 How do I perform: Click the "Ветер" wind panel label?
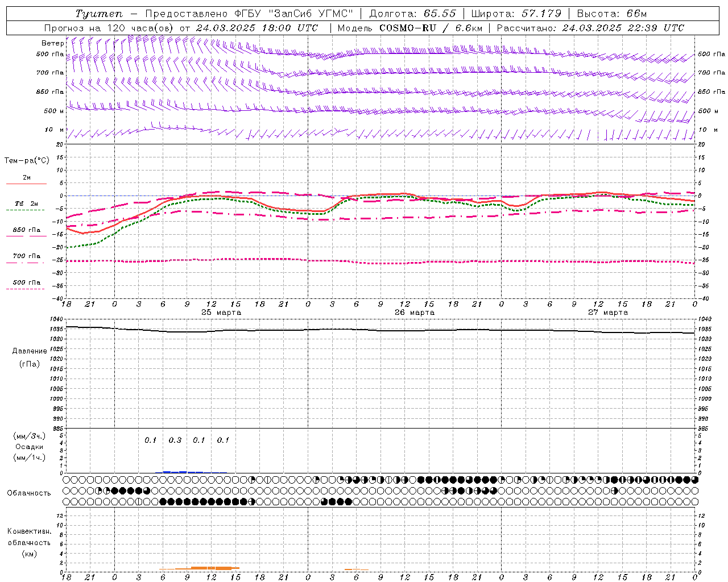[52, 43]
